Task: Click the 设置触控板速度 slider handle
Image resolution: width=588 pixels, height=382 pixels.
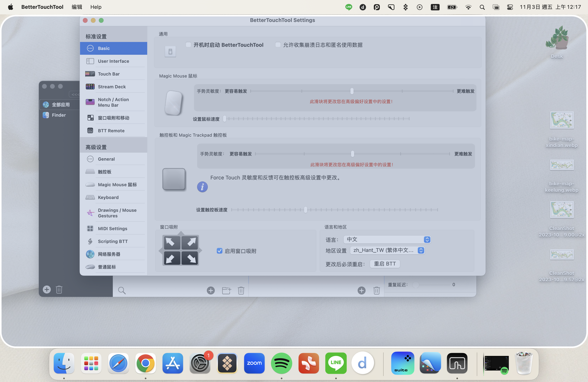Action: tap(305, 210)
